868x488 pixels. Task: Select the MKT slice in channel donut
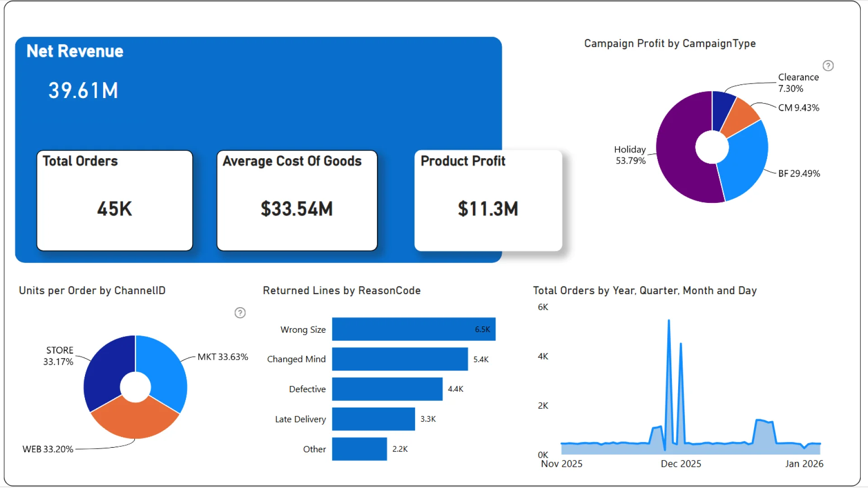(x=165, y=371)
